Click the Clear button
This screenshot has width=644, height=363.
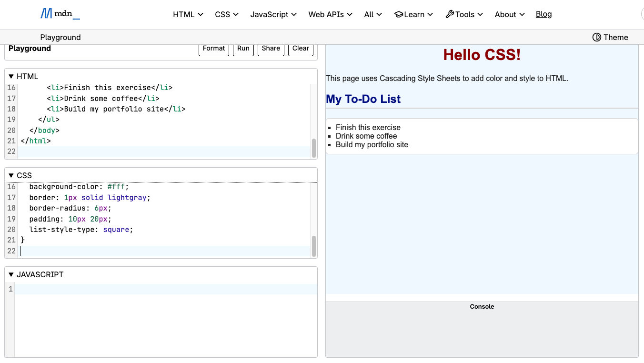[301, 49]
